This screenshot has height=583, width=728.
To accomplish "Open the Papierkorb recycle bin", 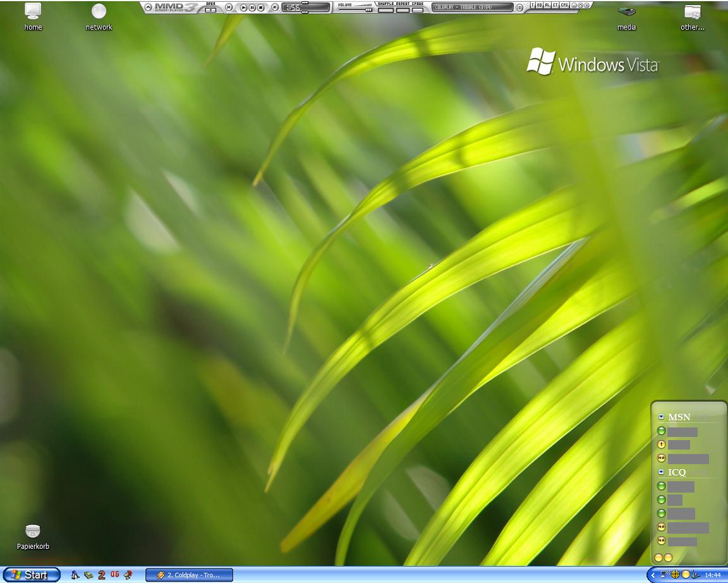I will point(33,537).
